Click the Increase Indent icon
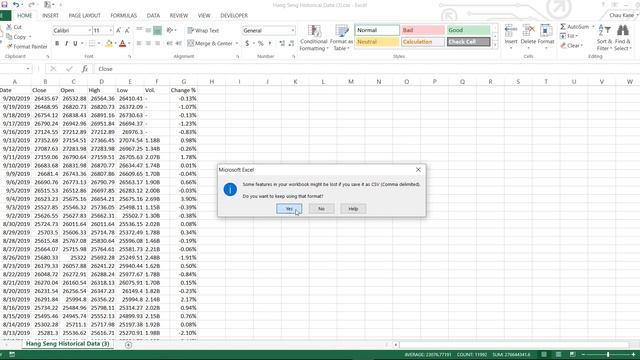The image size is (640, 360). 179,43
